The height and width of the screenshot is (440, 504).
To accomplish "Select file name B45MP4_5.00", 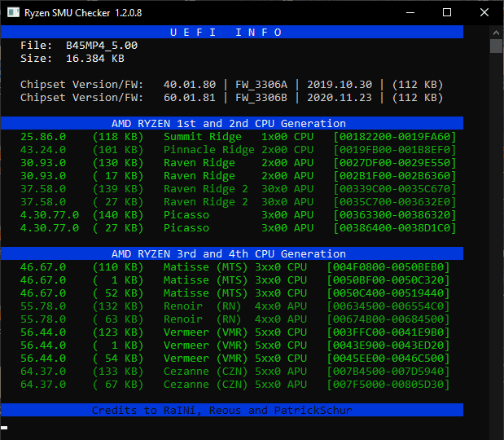I will (x=102, y=46).
